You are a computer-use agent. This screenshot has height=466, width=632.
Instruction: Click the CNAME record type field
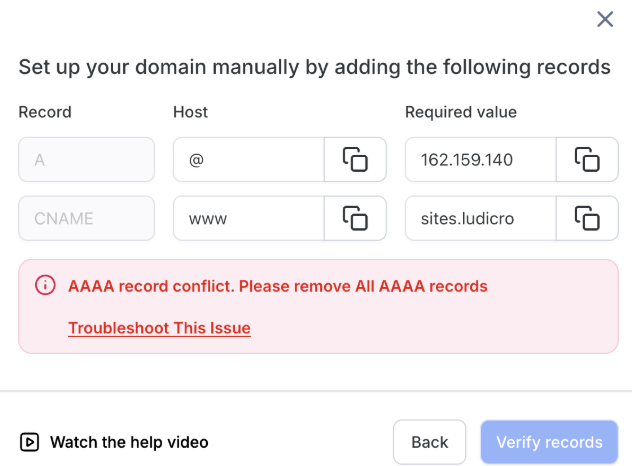(86, 218)
